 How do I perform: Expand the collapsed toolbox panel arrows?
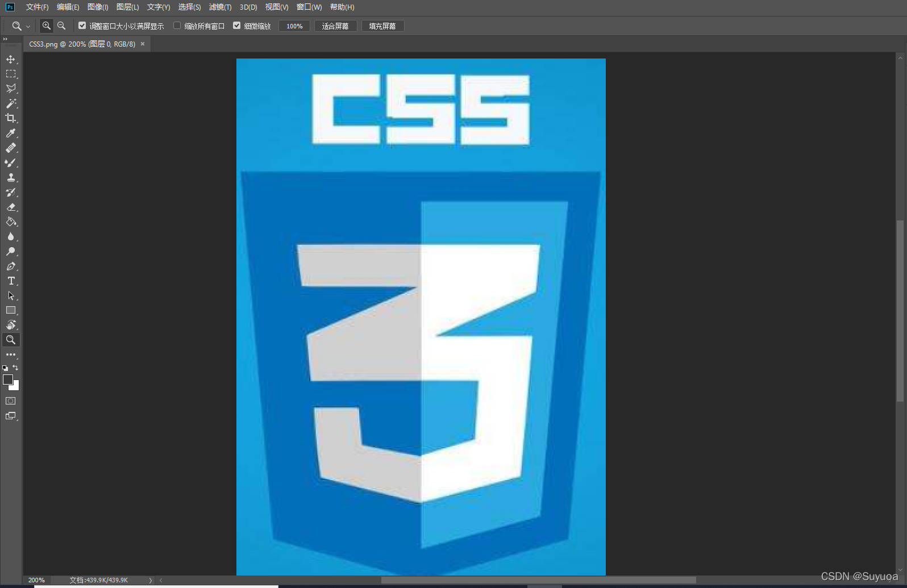coord(5,39)
